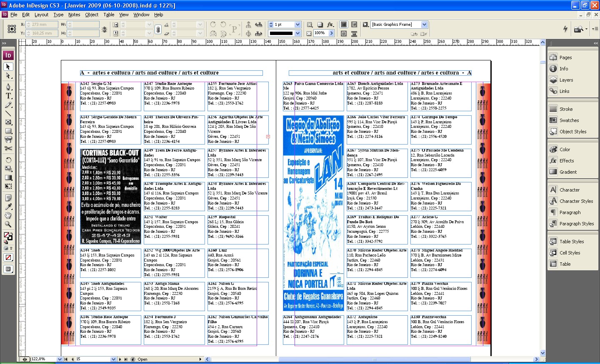Select the Rectangle tool
Screen dimensions: 600x364
[x=8, y=131]
